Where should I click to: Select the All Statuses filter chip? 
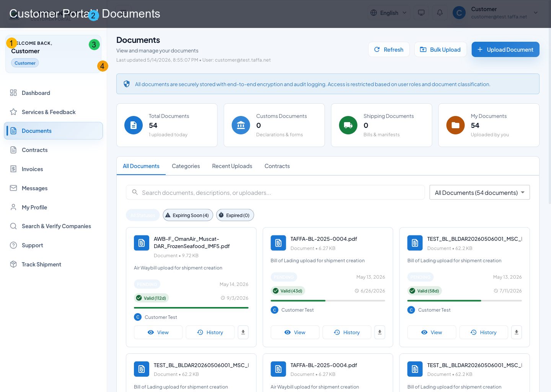tap(143, 215)
